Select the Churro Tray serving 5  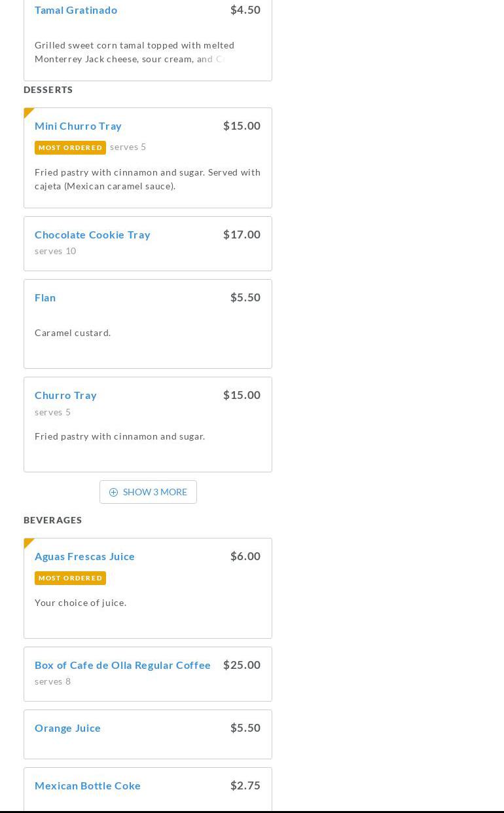coord(65,395)
